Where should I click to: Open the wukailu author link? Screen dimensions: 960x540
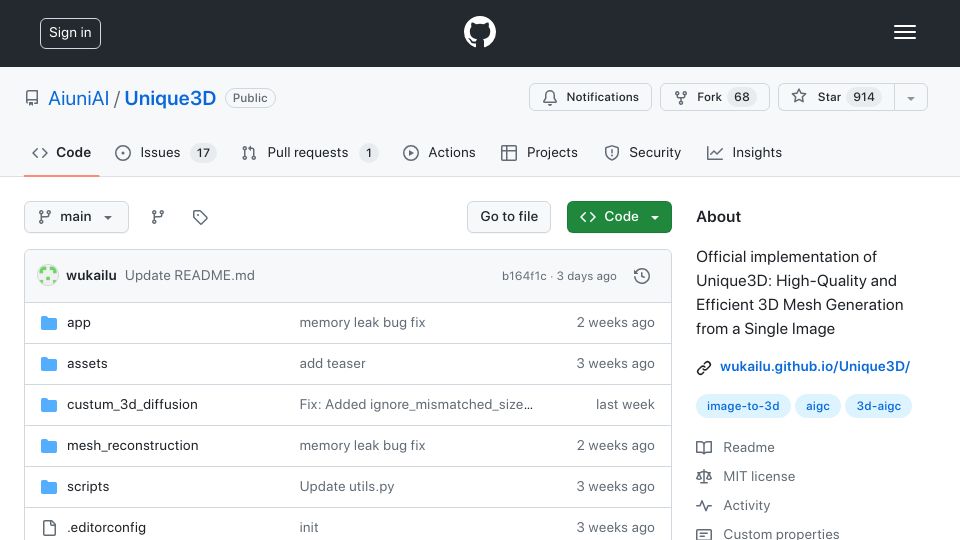coord(91,276)
